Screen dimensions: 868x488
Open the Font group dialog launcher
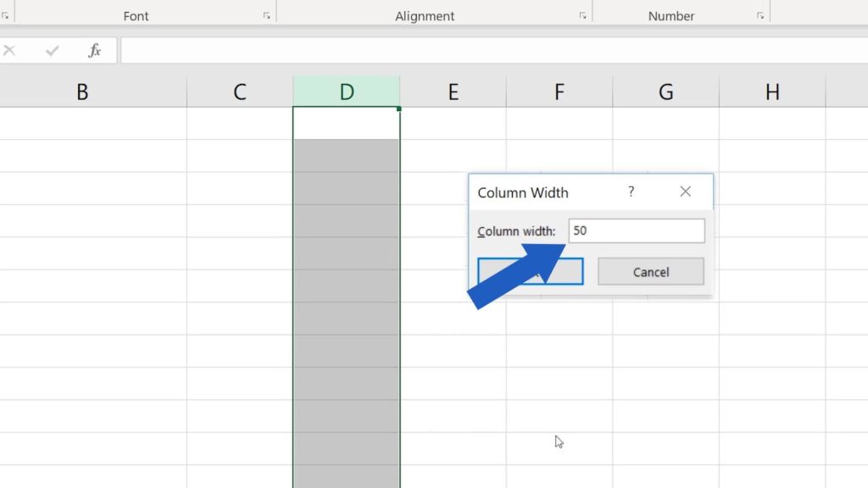(266, 16)
